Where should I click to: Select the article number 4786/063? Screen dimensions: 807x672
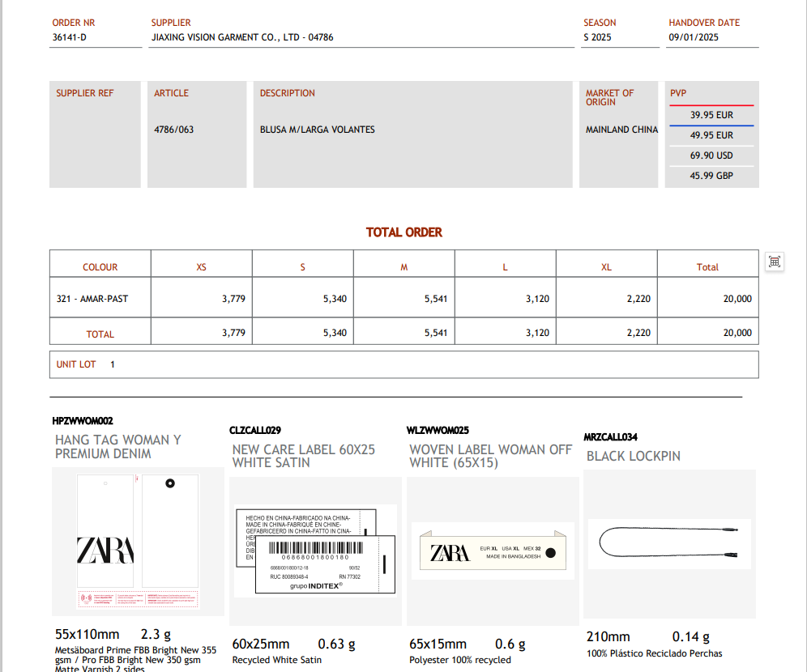coord(174,130)
